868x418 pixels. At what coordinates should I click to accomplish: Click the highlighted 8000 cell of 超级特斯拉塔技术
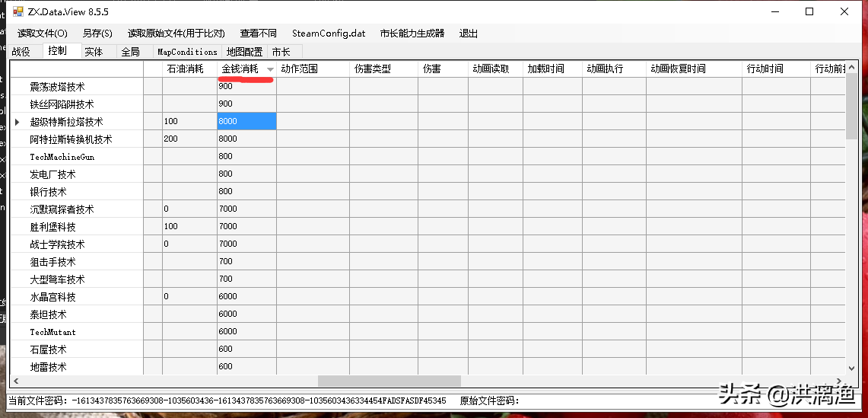(x=247, y=121)
